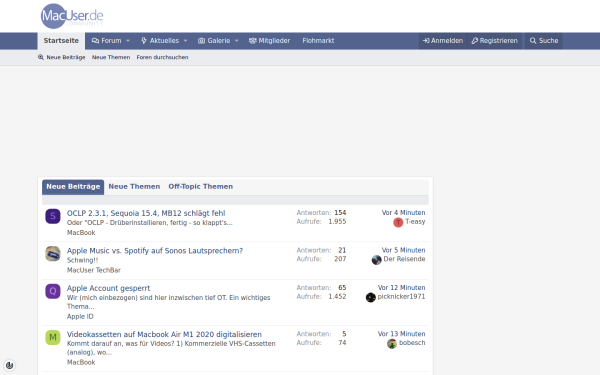Click the 'Schwing!!' post snippet
The image size is (600, 375).
click(82, 260)
